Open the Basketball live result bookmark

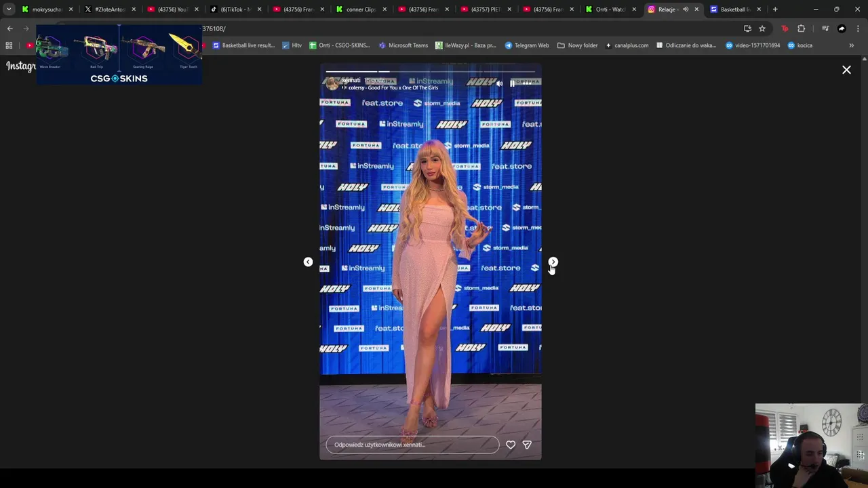(x=243, y=45)
